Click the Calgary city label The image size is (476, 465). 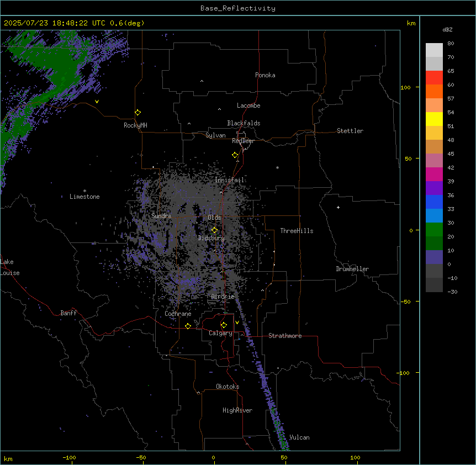point(220,333)
